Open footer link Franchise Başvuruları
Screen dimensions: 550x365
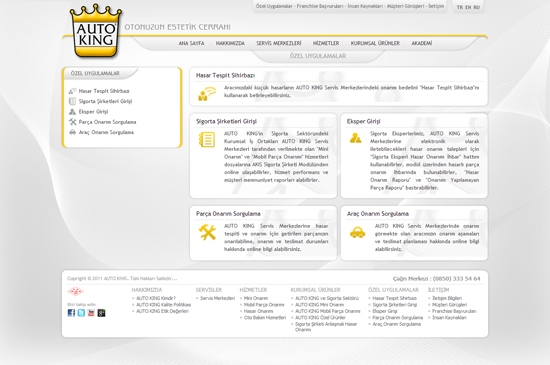tap(454, 311)
